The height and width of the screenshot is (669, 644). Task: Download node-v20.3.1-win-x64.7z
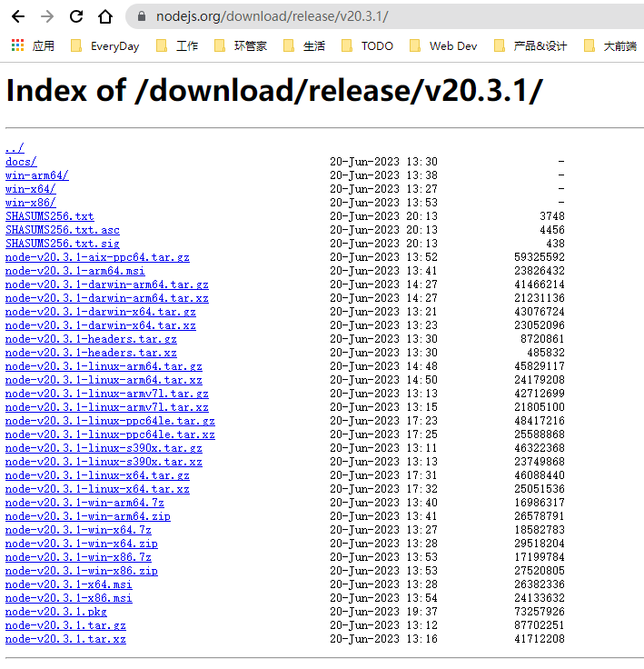click(x=78, y=530)
